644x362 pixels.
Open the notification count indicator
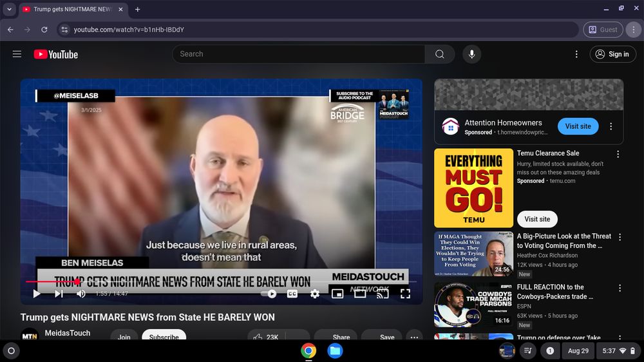click(x=550, y=351)
